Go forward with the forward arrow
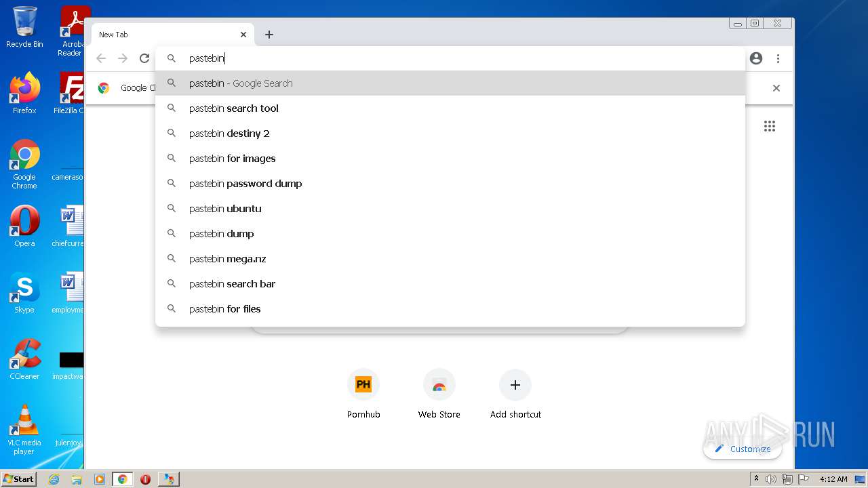The width and height of the screenshot is (868, 488). click(x=123, y=58)
